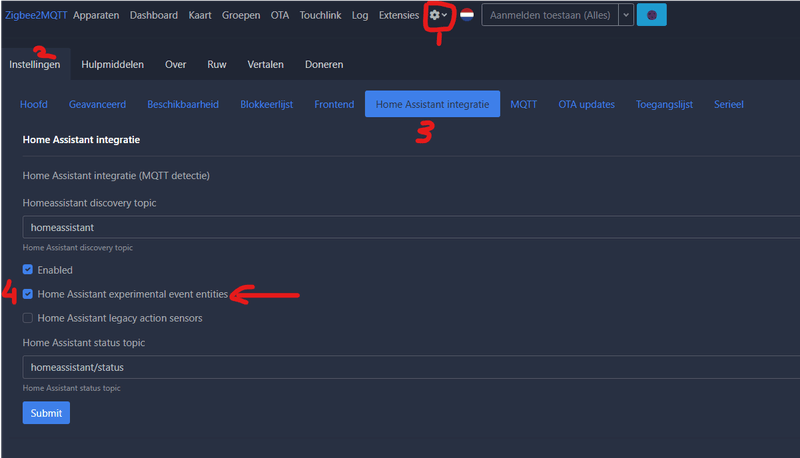Change language via the Dutch flag icon
Screen dimensions: 800x458
tap(467, 15)
